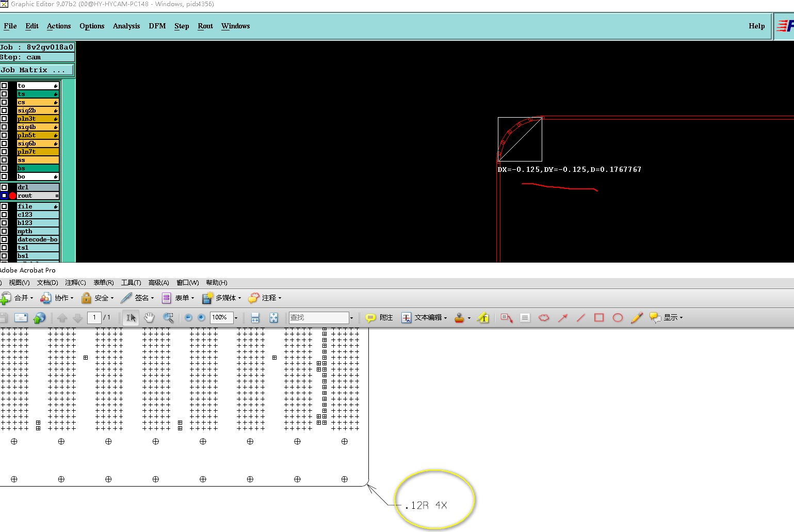This screenshot has width=794, height=532.
Task: Click the red circle on rout layer
Action: pyautogui.click(x=12, y=196)
